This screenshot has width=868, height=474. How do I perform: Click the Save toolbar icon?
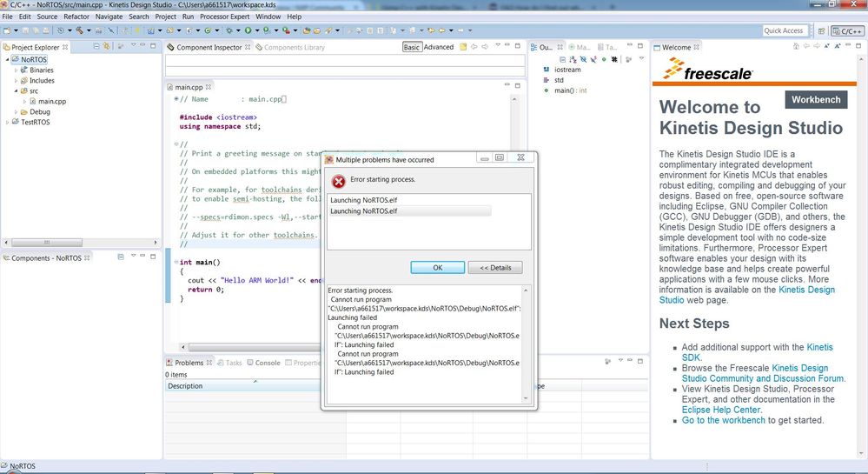click(x=25, y=30)
